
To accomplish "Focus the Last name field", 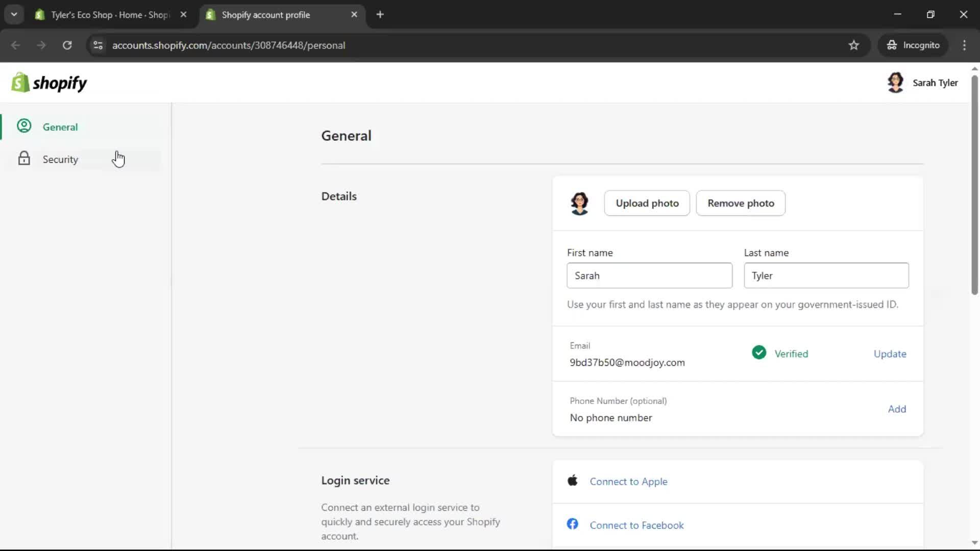I will pyautogui.click(x=826, y=275).
